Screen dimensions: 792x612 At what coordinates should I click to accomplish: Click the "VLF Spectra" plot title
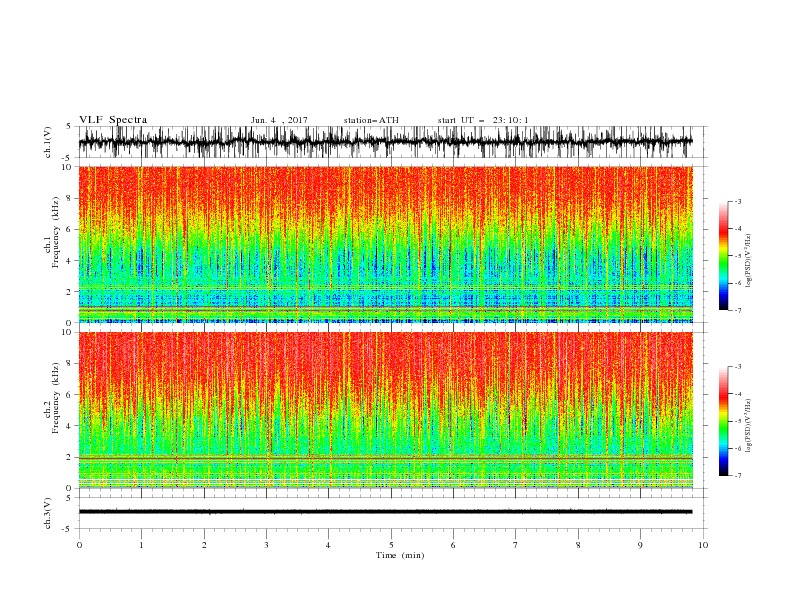pos(113,120)
